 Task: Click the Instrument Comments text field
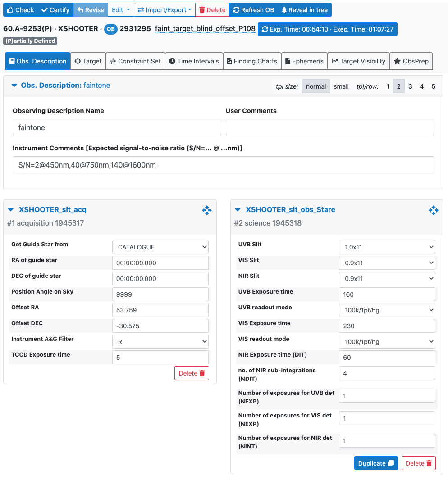coord(223,165)
